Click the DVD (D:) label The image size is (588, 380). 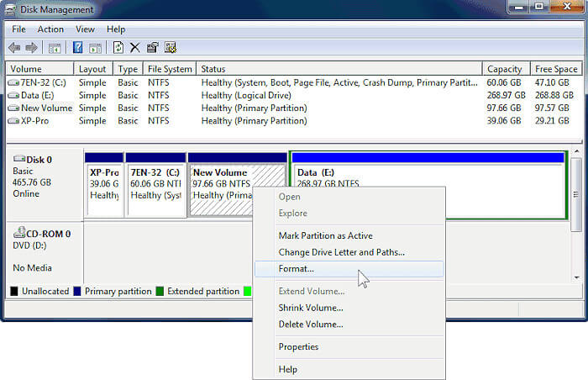click(29, 245)
